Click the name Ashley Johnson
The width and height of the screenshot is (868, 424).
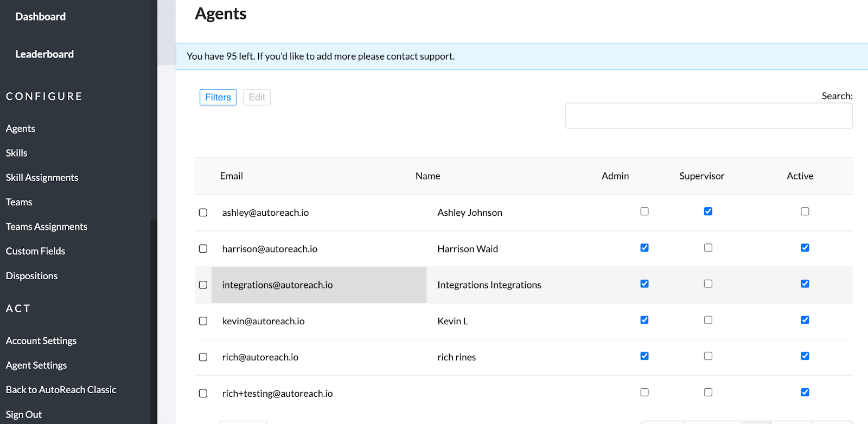(x=470, y=213)
